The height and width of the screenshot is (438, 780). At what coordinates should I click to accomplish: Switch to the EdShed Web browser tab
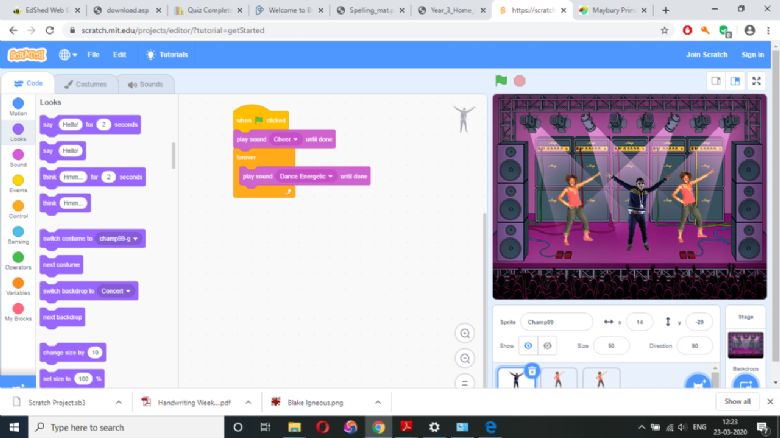(44, 10)
